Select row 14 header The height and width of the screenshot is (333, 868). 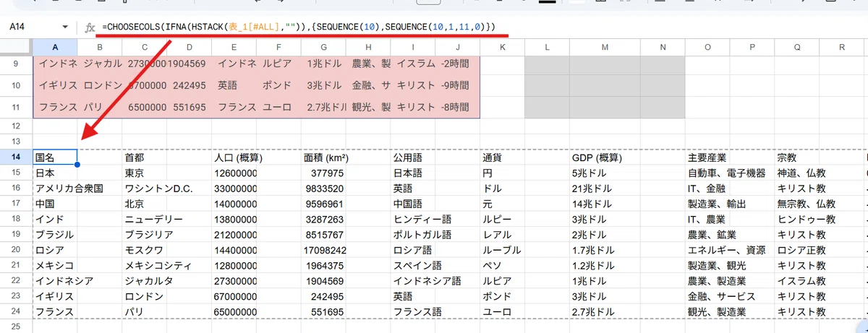15,156
